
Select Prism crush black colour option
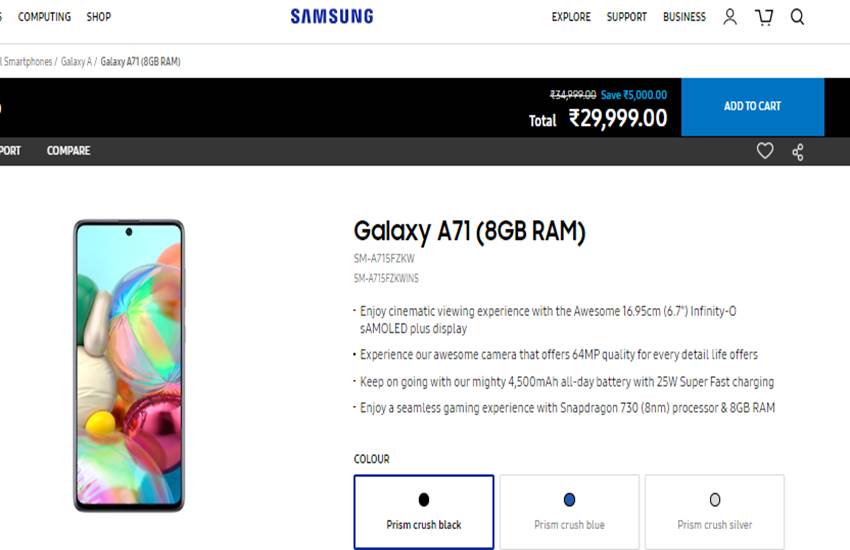tap(424, 511)
